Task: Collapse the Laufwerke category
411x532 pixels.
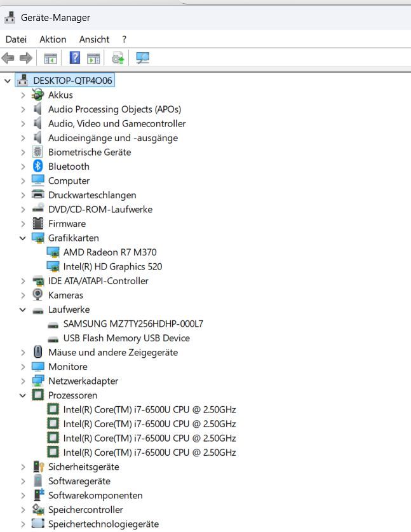Action: tap(23, 310)
